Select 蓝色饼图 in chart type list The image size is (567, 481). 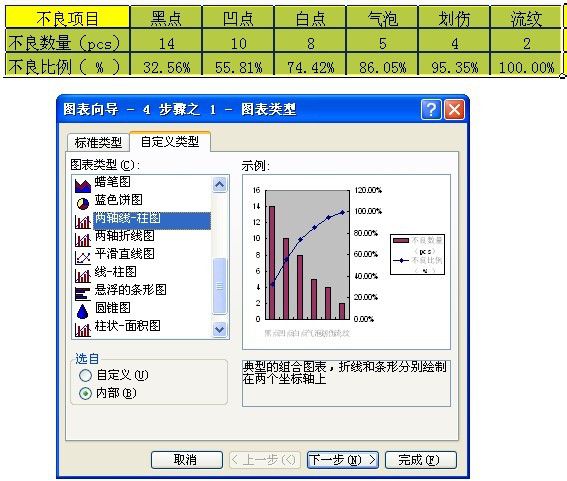tap(119, 199)
